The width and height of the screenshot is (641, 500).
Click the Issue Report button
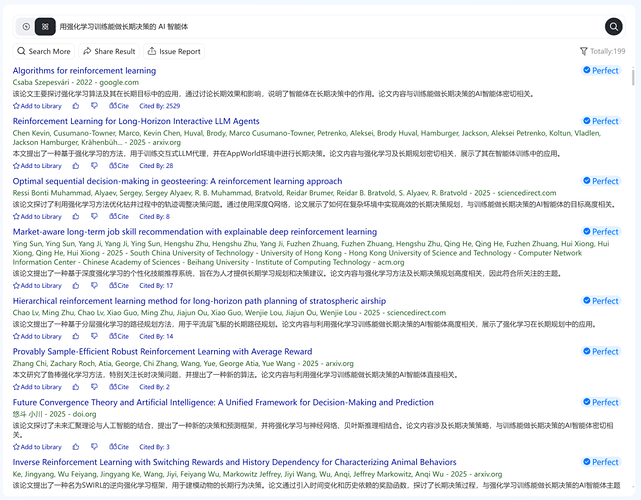pos(174,51)
